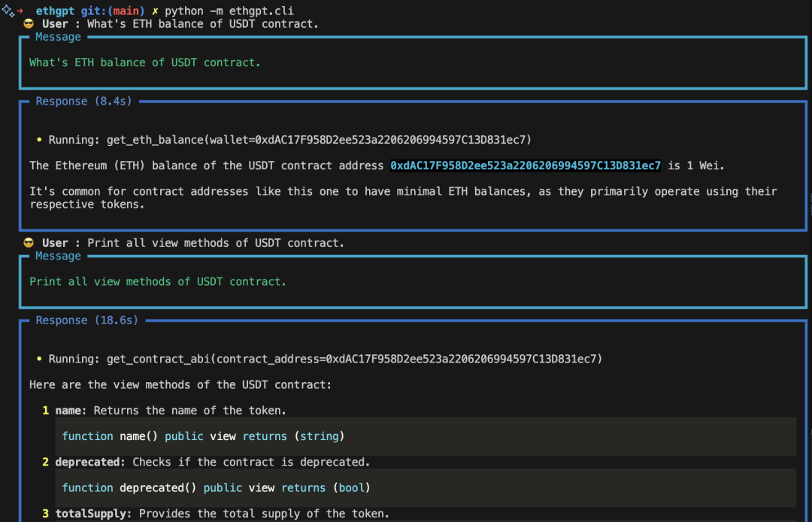Screen dimensions: 812x522
Task: Click code block 'function deprecated() public view'
Action: click(425, 488)
